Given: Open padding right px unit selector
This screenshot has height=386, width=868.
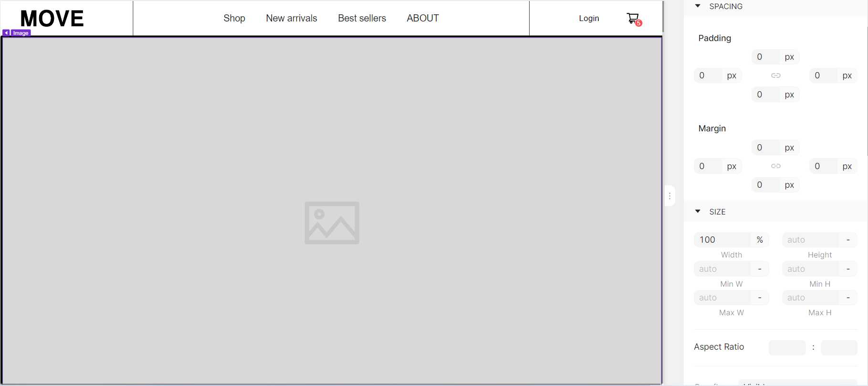Looking at the screenshot, I should pyautogui.click(x=847, y=75).
